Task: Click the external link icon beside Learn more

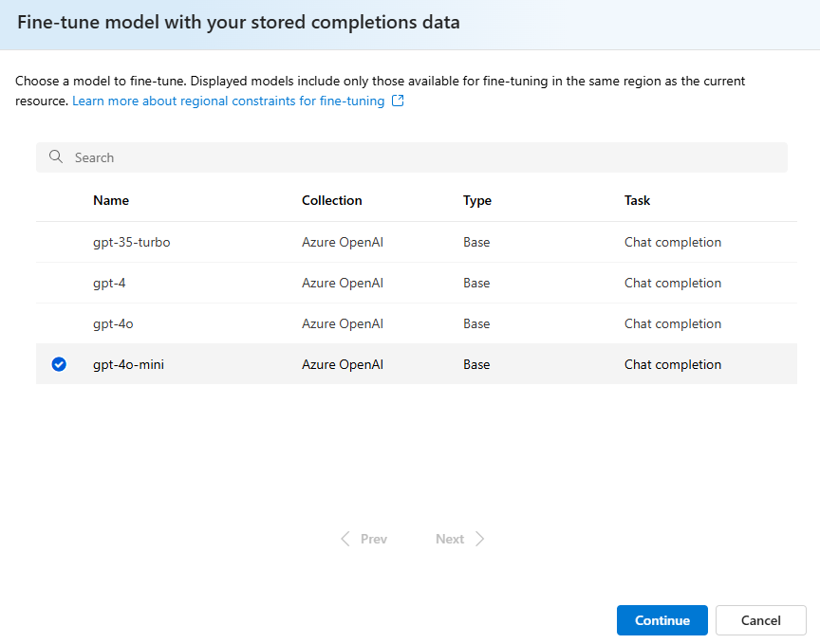Action: (398, 101)
